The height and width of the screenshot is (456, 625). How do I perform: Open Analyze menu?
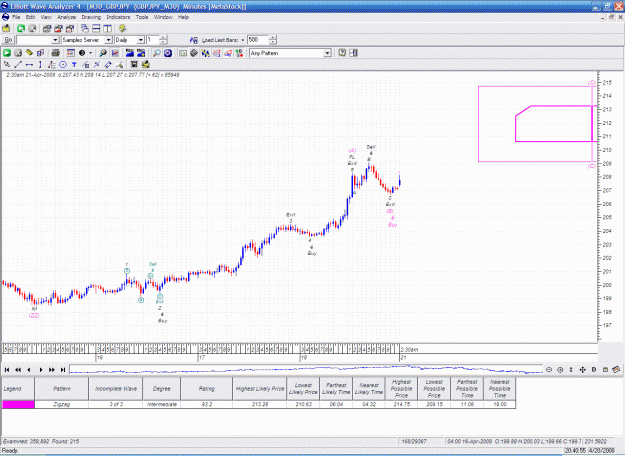pos(66,17)
